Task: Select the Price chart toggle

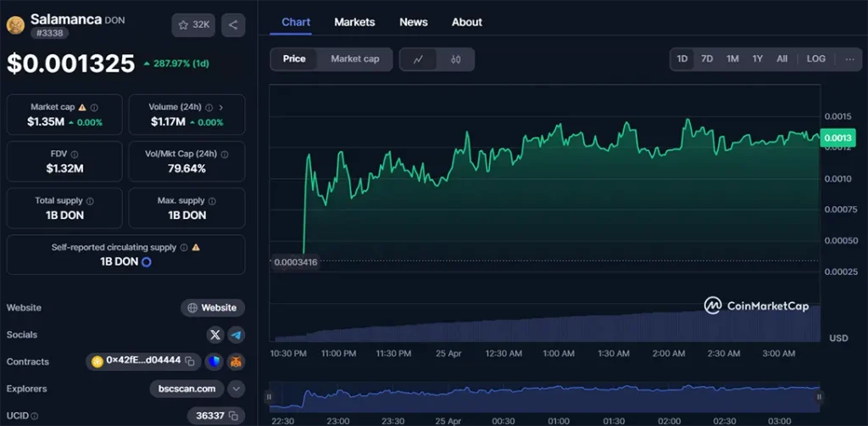Action: tap(294, 59)
